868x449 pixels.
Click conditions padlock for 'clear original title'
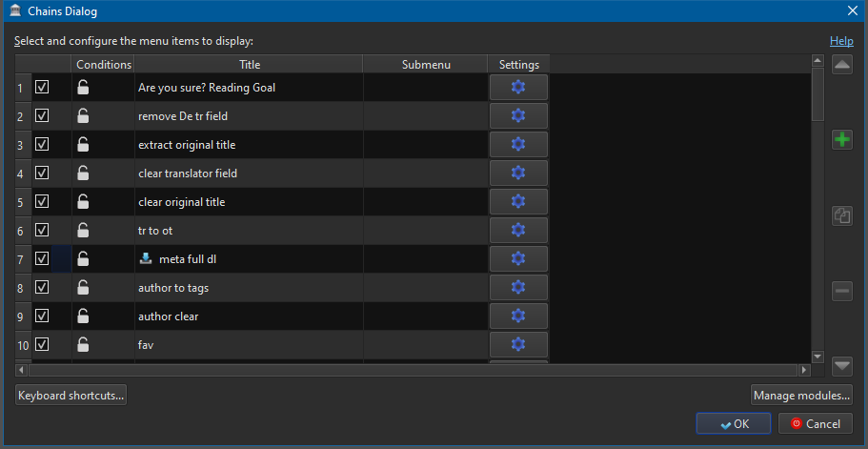pos(83,201)
